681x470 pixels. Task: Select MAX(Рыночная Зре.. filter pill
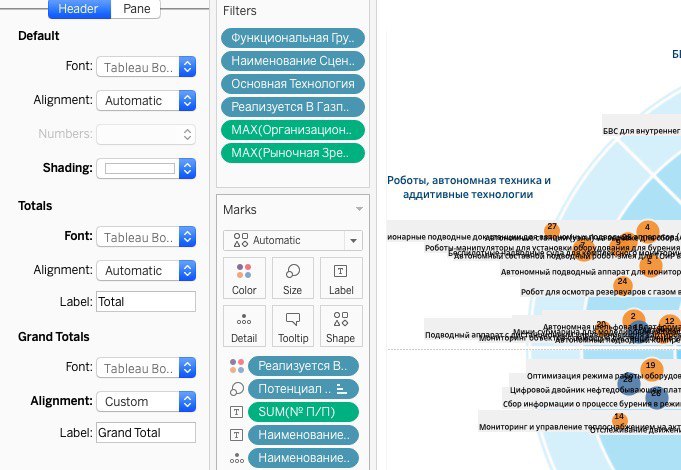click(293, 153)
